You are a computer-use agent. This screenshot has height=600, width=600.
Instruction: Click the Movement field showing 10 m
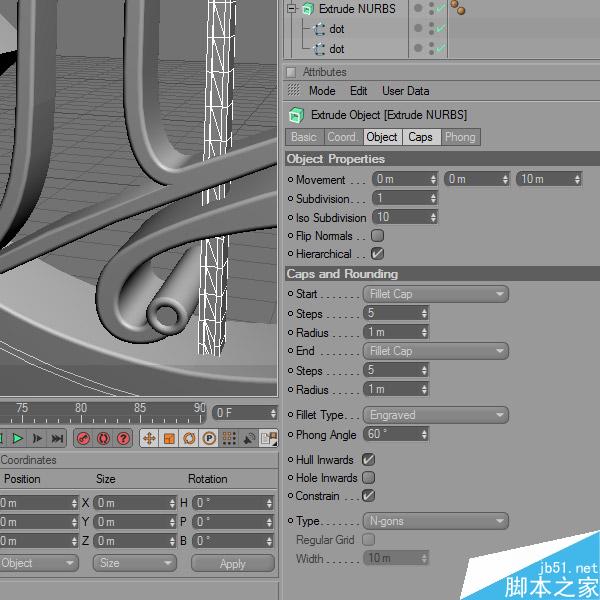click(549, 179)
